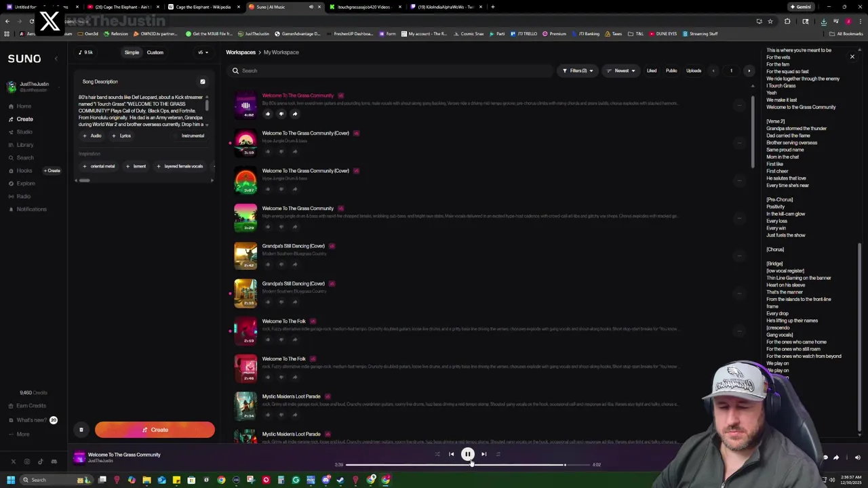The height and width of the screenshot is (488, 868).
Task: Open File Explorer from the taskbar
Action: coord(146,480)
